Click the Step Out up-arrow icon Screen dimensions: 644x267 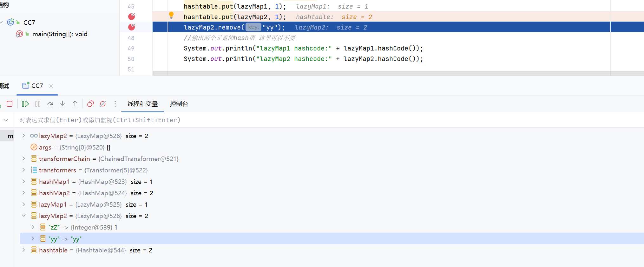[x=75, y=104]
